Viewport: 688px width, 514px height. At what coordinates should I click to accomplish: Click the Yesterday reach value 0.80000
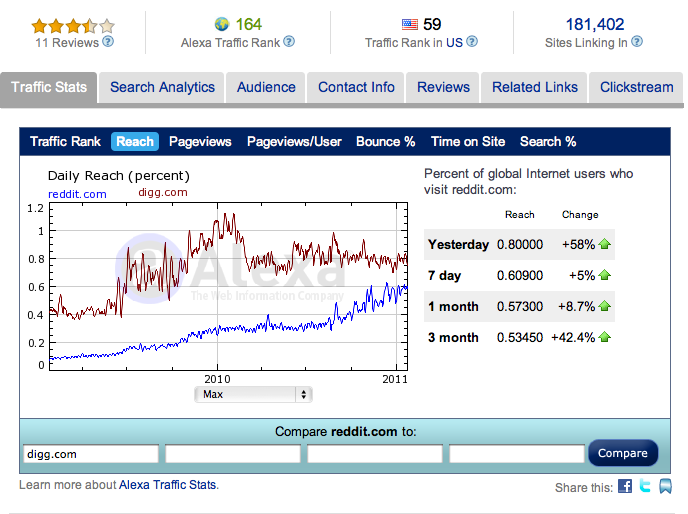[520, 244]
